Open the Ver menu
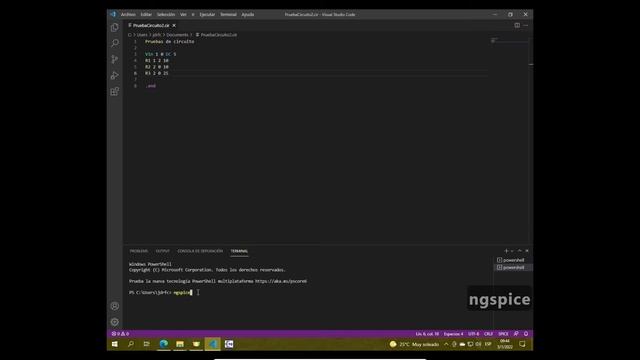 click(x=183, y=14)
